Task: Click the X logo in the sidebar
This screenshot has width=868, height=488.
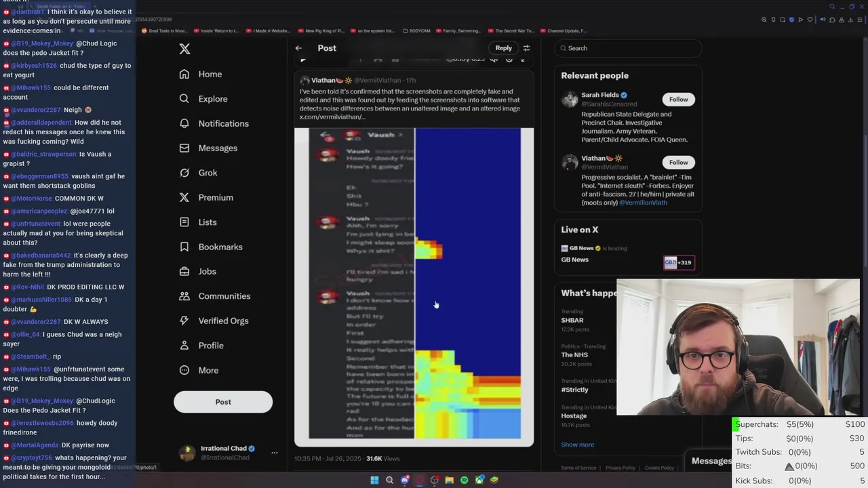Action: pos(184,49)
